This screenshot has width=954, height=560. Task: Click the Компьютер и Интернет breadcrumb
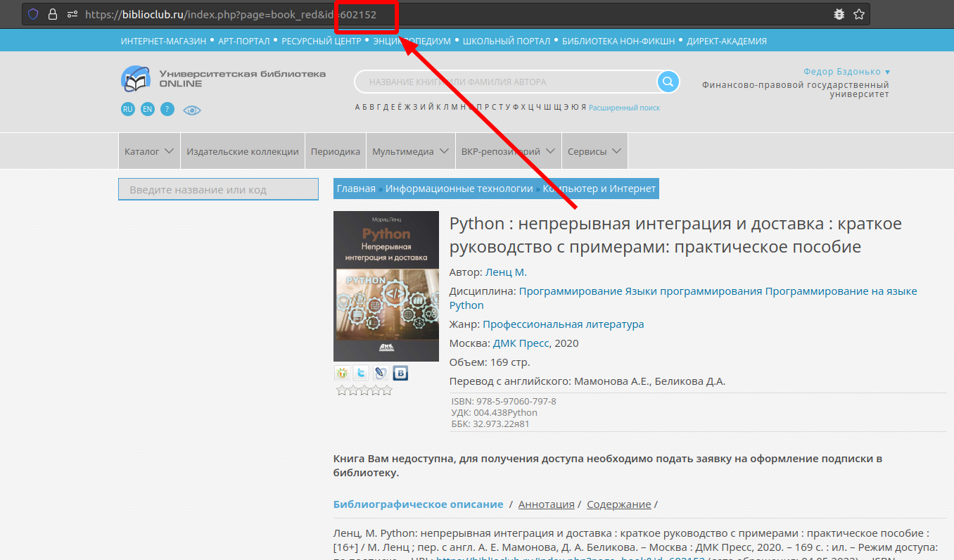tap(599, 189)
